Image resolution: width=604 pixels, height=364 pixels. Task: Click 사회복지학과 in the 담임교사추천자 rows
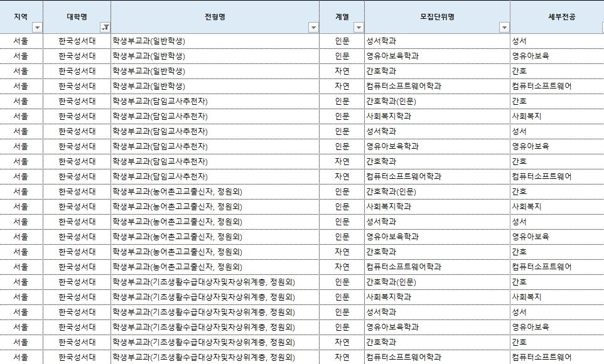pyautogui.click(x=388, y=116)
